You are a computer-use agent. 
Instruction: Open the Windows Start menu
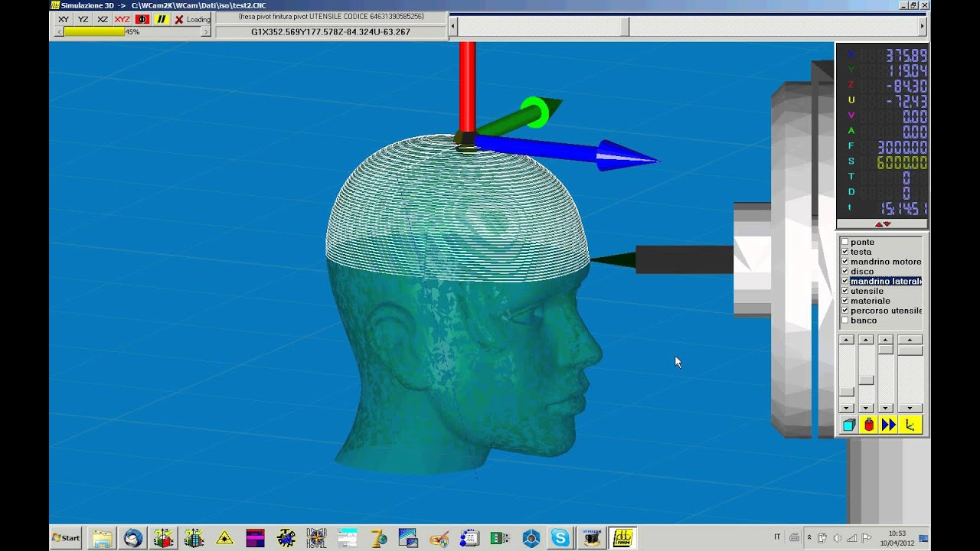tap(66, 538)
